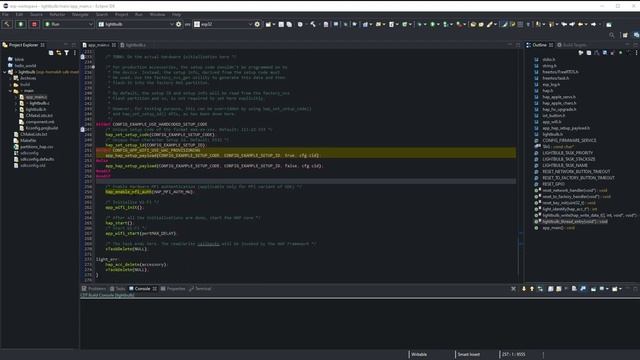Click the filter icon in Project Explorer
This screenshot has width=640, height=360.
[67, 53]
